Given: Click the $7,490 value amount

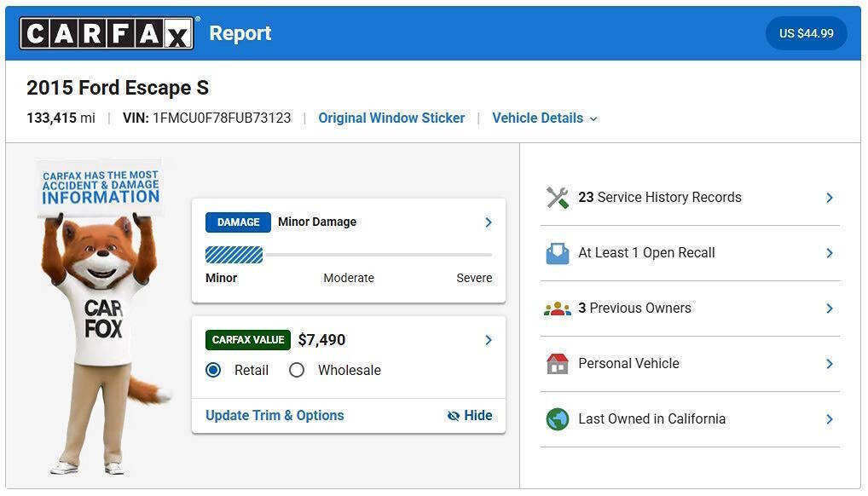Looking at the screenshot, I should 321,340.
